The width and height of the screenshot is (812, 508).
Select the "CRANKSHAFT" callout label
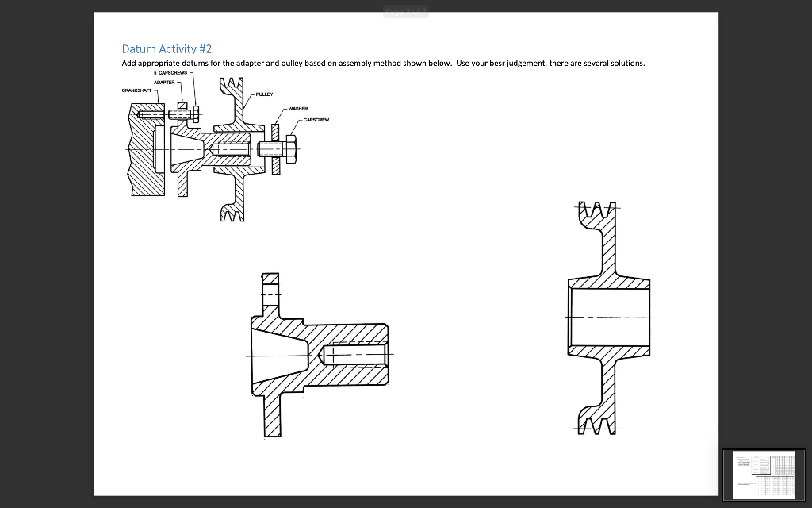click(136, 90)
